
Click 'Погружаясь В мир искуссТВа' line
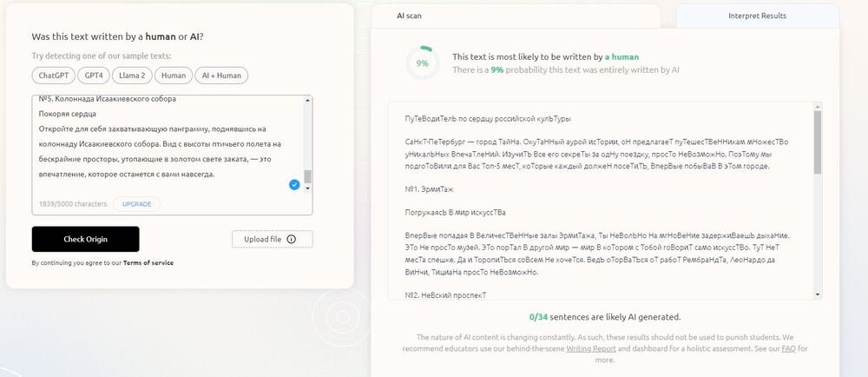click(x=455, y=213)
